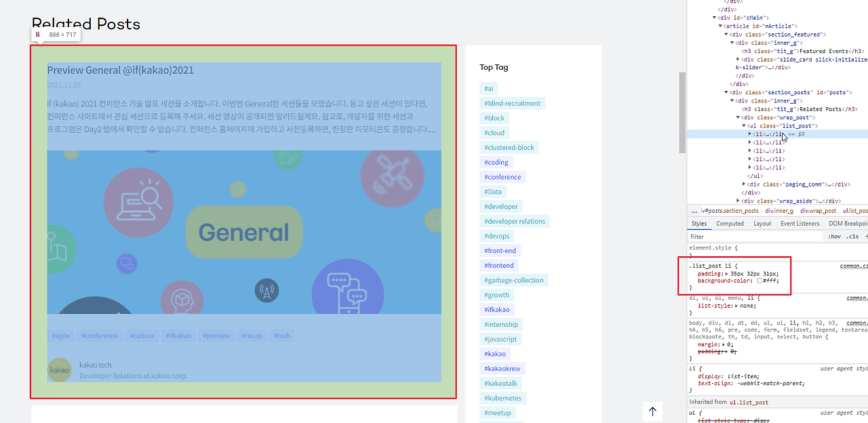Expand the margin shorthand triangle
This screenshot has height=423, width=868.
pos(723,345)
